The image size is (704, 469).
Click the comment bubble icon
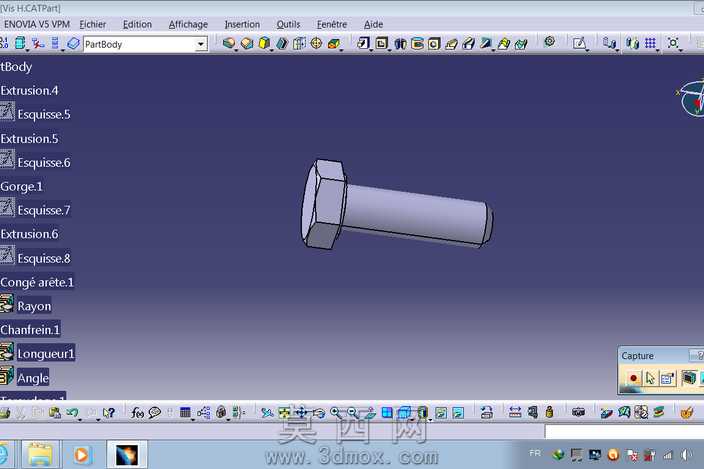(x=155, y=412)
